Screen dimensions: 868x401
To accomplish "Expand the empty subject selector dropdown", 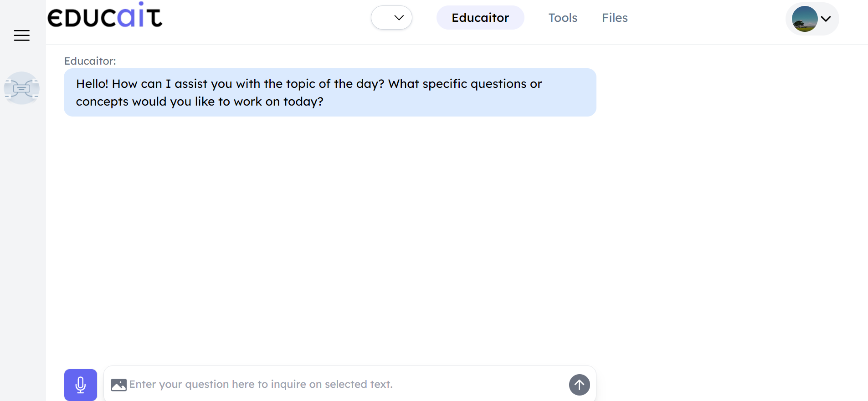I will tap(391, 18).
